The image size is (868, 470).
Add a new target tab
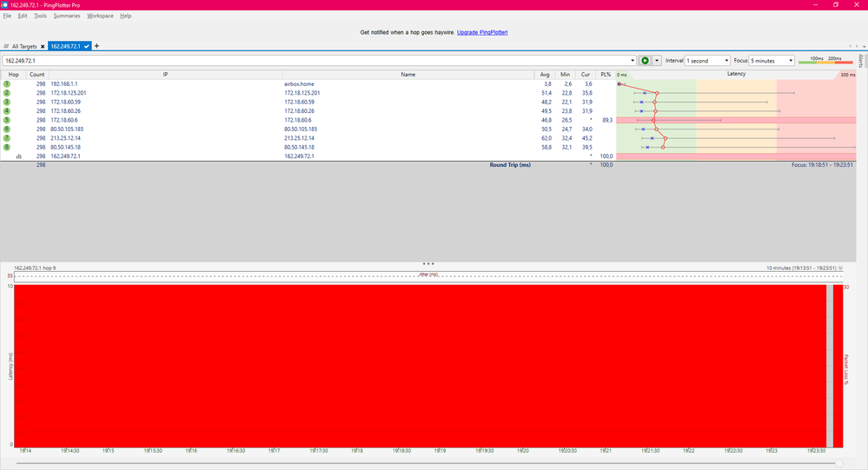(97, 46)
